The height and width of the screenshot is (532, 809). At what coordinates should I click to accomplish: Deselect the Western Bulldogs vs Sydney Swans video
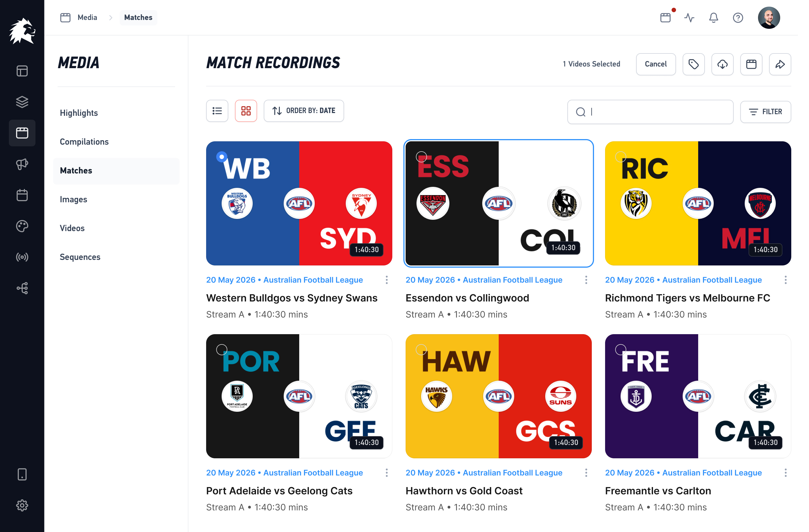[222, 157]
